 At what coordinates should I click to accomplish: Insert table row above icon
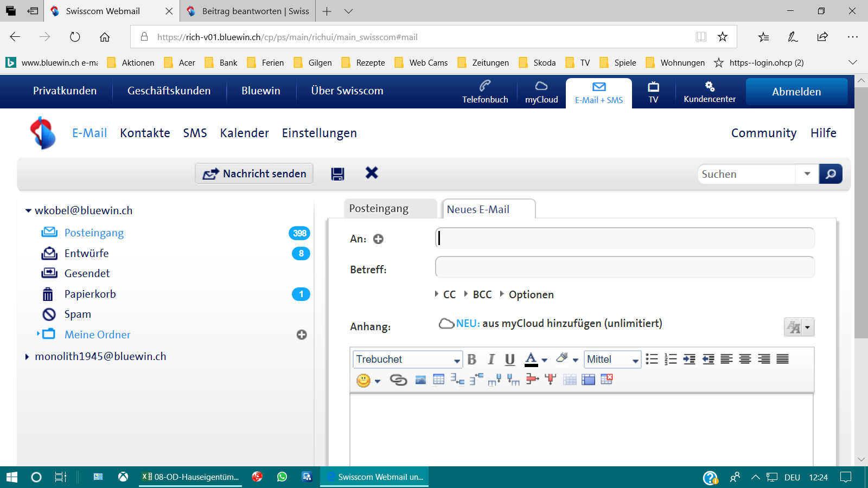click(476, 380)
